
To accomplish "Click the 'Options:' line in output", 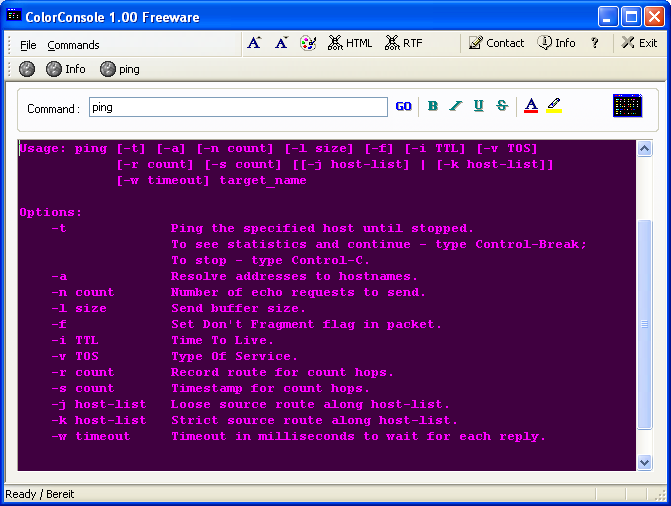I will 50,212.
